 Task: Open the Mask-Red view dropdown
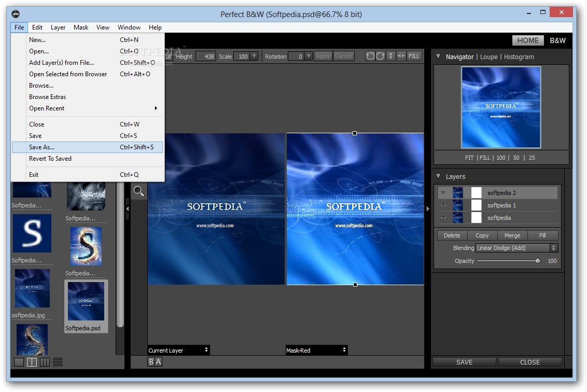point(317,350)
